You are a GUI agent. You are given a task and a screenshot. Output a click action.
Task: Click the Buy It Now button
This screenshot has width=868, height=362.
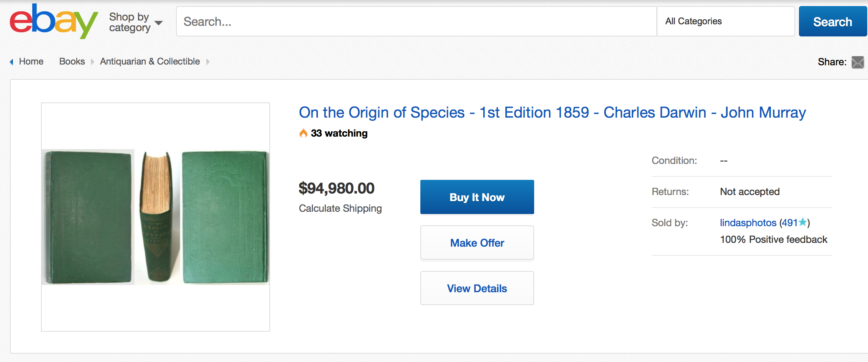(x=477, y=197)
